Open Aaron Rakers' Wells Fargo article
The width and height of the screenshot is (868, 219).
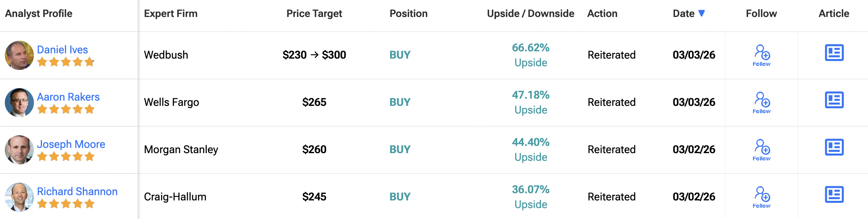coord(834,100)
